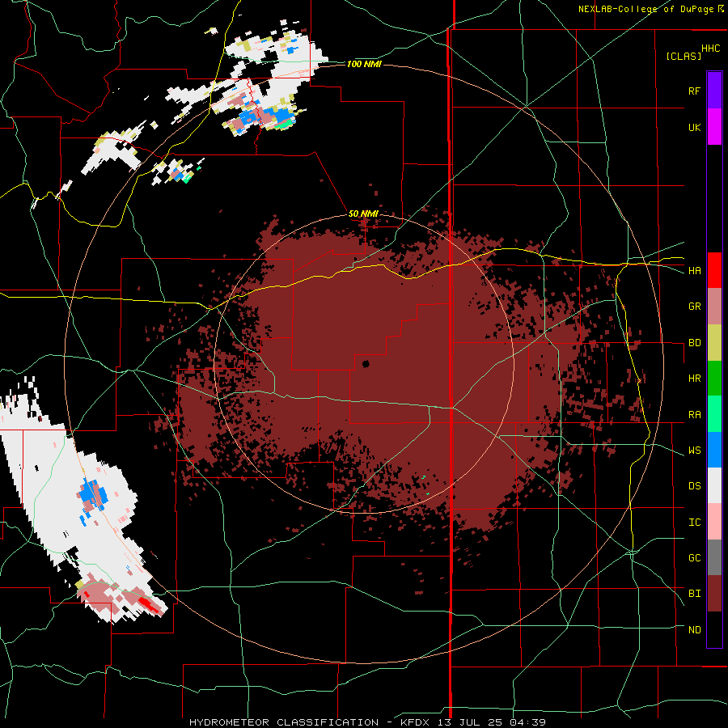Screen dimensions: 728x728
Task: Click the HA red legend swatch
Action: [x=714, y=270]
